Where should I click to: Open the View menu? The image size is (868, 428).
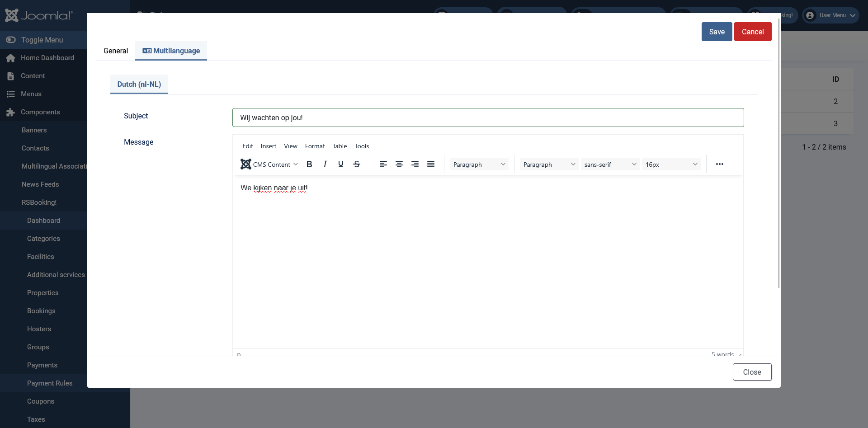290,146
